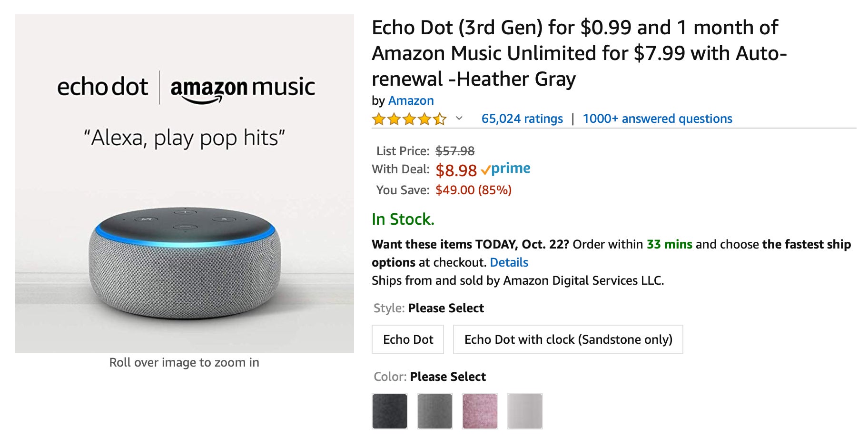Click the $8.98 deal price
The width and height of the screenshot is (868, 438).
click(x=456, y=170)
